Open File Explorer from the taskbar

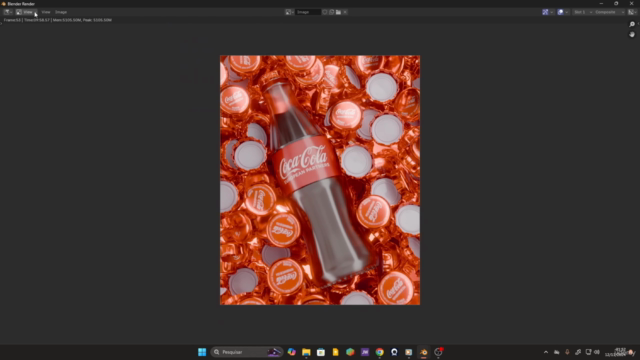[x=306, y=352]
